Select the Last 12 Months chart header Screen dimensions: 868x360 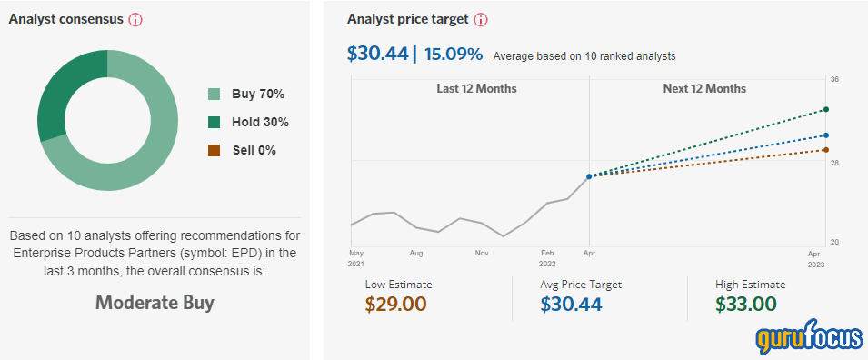pos(476,88)
